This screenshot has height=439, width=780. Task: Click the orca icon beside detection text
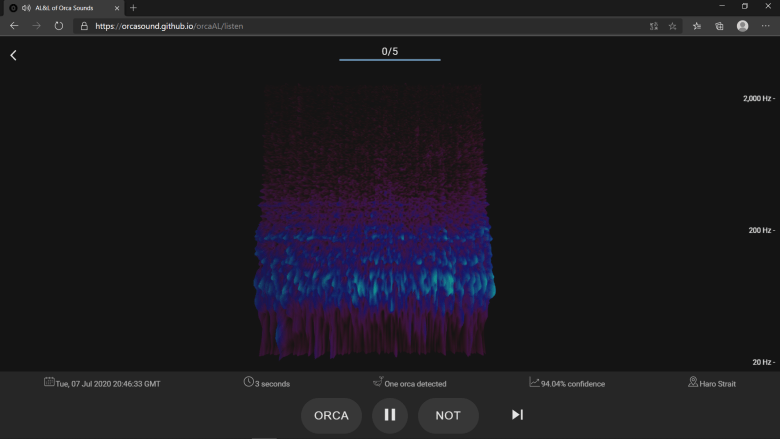point(378,382)
